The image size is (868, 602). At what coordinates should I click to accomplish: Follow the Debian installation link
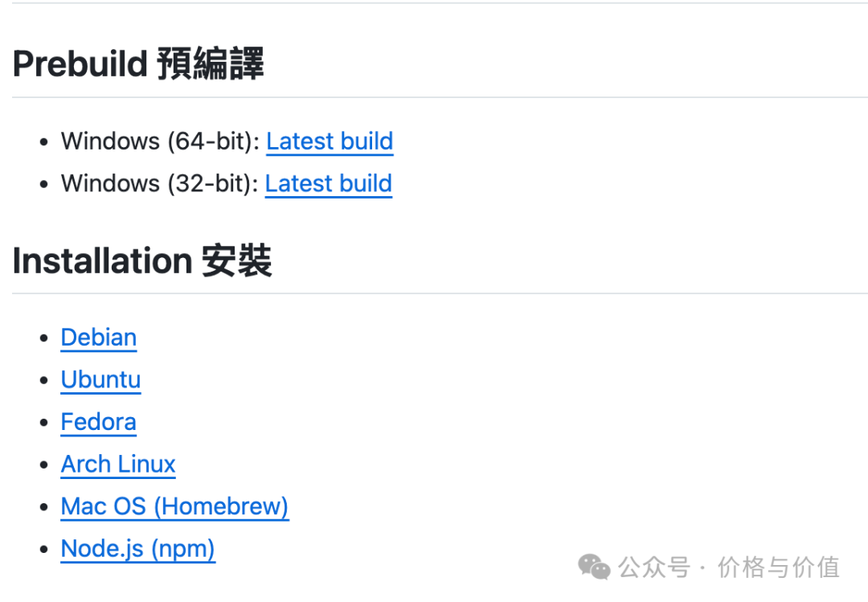pyautogui.click(x=99, y=338)
